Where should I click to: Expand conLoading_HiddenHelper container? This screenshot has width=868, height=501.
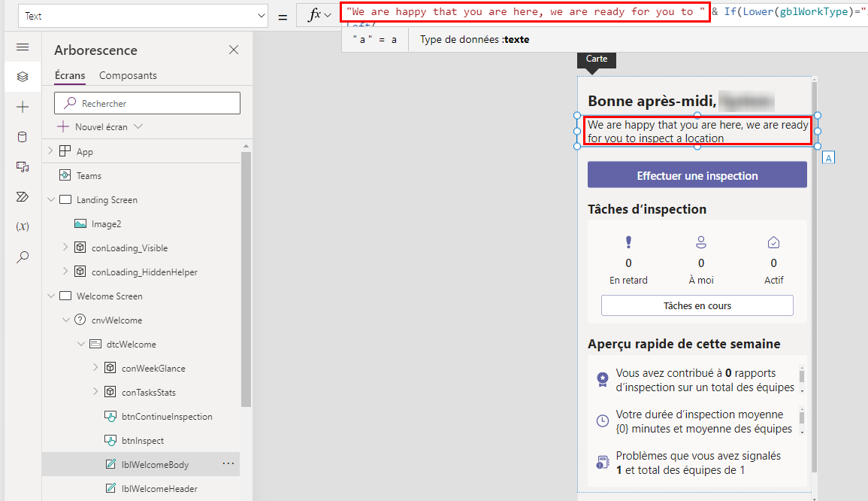pyautogui.click(x=65, y=271)
